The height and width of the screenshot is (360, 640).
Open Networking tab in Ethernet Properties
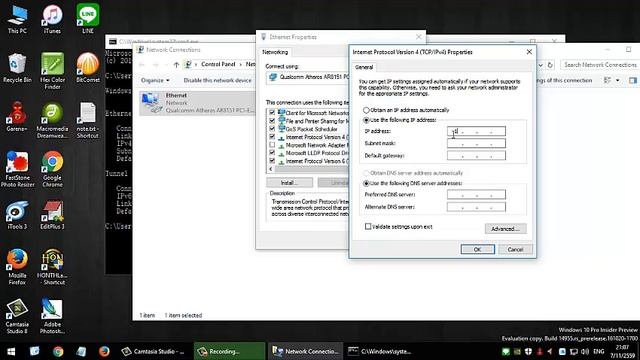[275, 52]
